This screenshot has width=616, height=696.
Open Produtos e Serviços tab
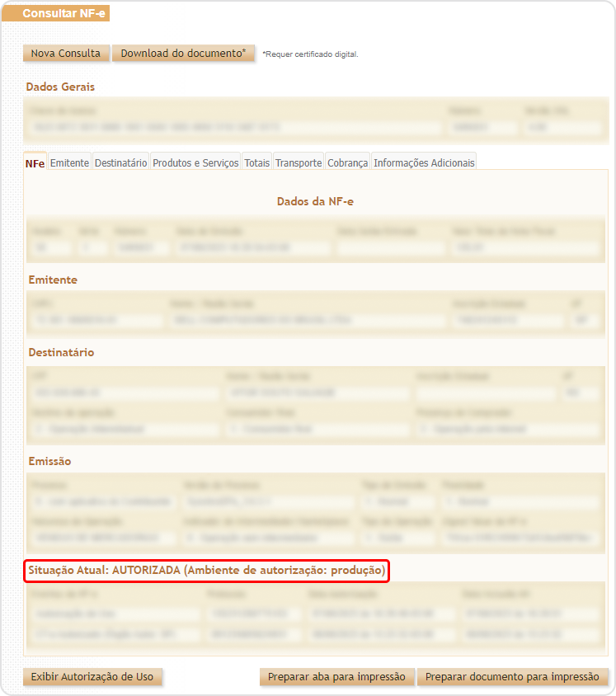click(x=195, y=162)
